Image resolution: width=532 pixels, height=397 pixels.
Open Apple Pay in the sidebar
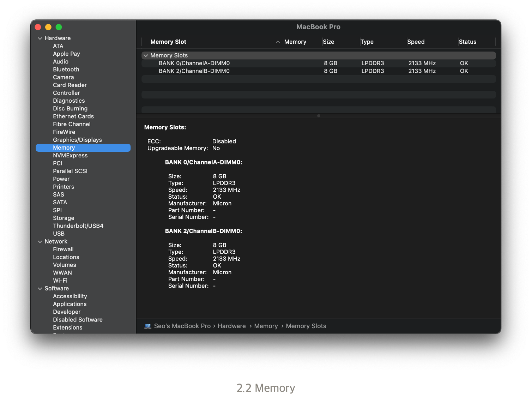click(x=66, y=54)
